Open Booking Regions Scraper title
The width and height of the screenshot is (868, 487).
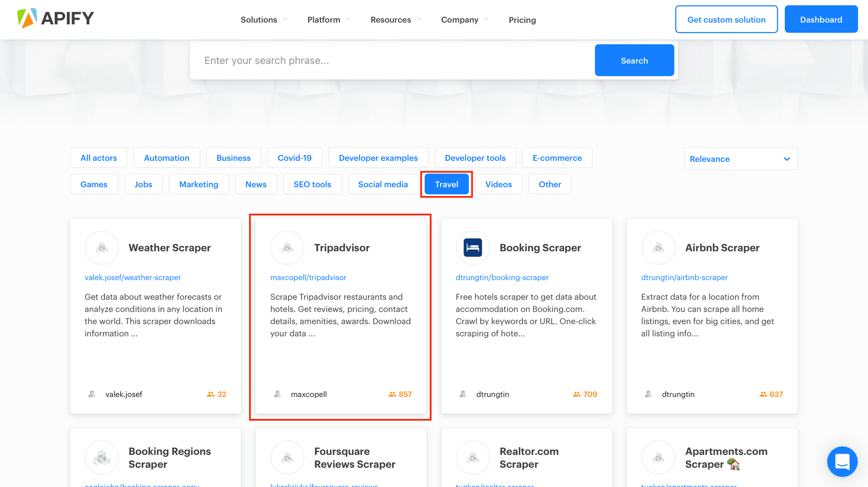coord(170,458)
